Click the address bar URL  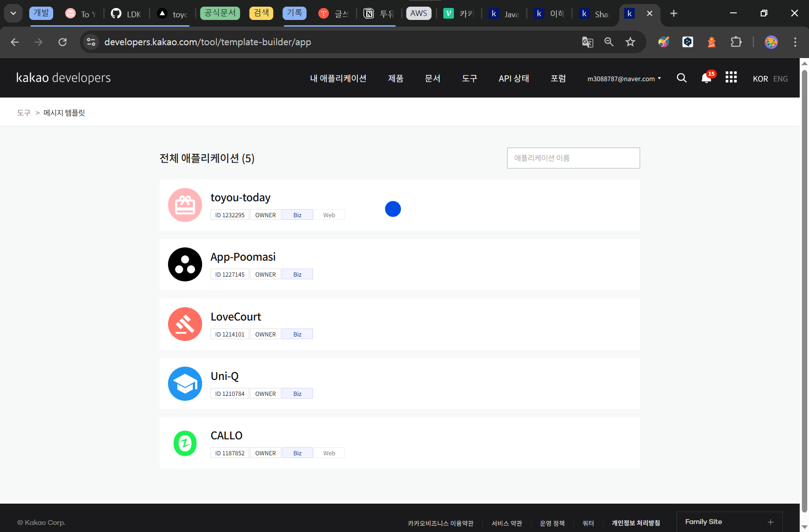(207, 42)
